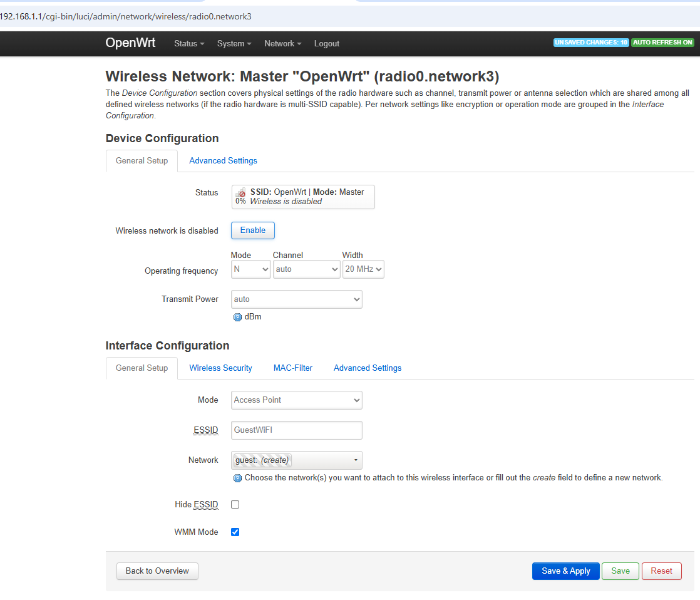Click the browser address bar URL
700x600 pixels.
(x=126, y=16)
